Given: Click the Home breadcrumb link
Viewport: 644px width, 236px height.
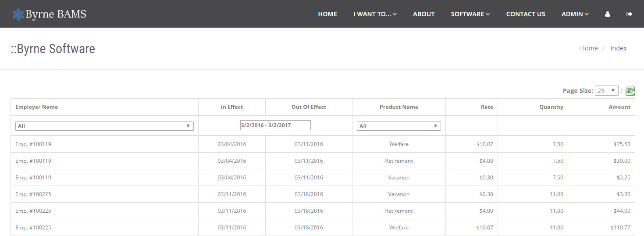Looking at the screenshot, I should point(589,48).
